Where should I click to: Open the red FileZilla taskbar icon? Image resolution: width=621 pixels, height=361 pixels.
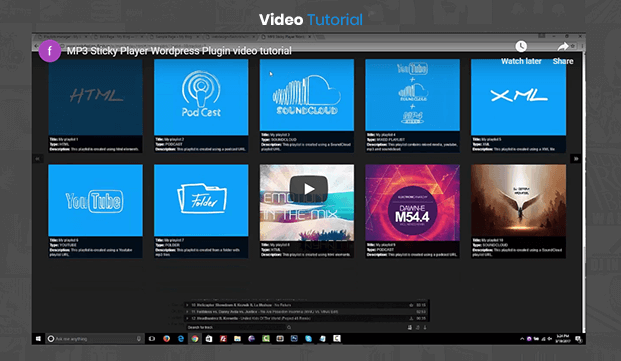[x=223, y=339]
